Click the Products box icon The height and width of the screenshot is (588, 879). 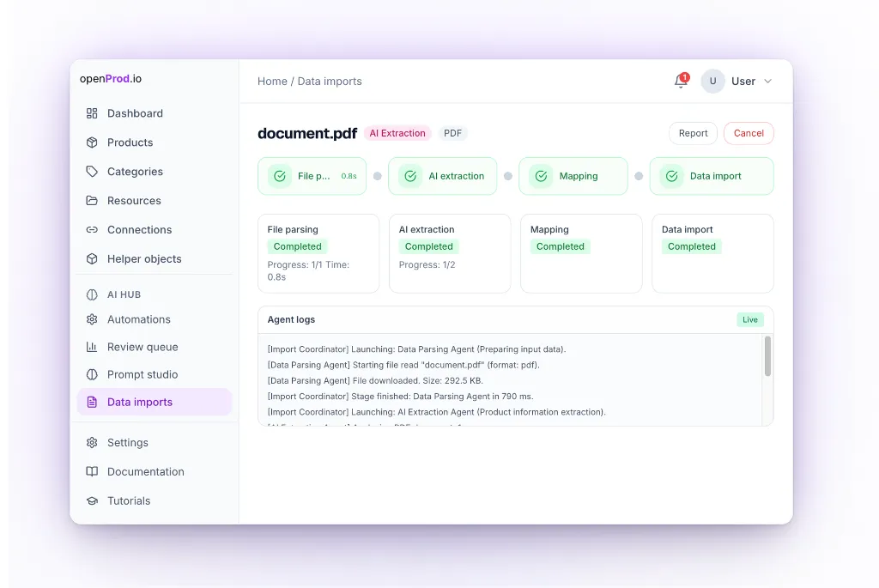tap(92, 142)
